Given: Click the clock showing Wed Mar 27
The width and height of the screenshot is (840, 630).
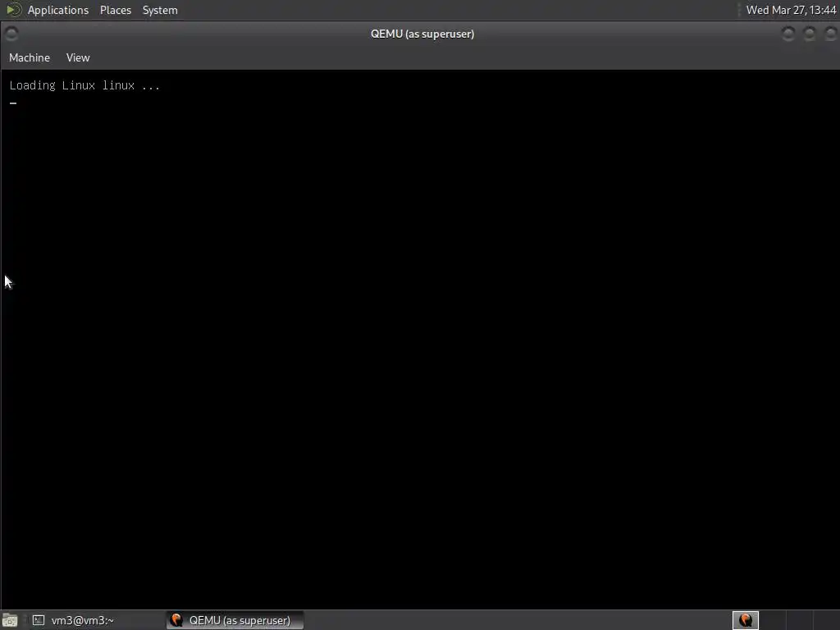Looking at the screenshot, I should 791,10.
